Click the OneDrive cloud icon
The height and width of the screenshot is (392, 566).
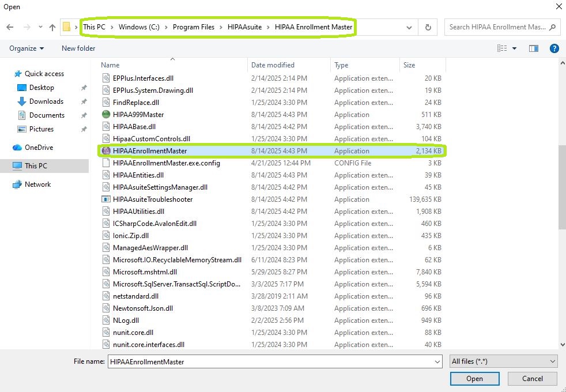(x=17, y=147)
